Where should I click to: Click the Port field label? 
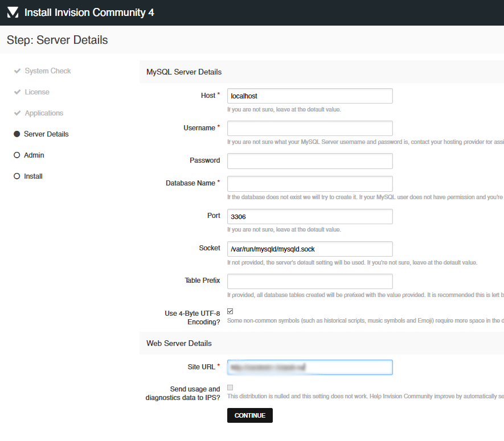[214, 216]
